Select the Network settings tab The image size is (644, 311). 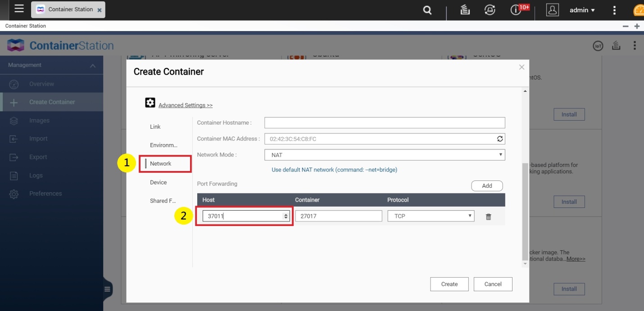(x=161, y=164)
